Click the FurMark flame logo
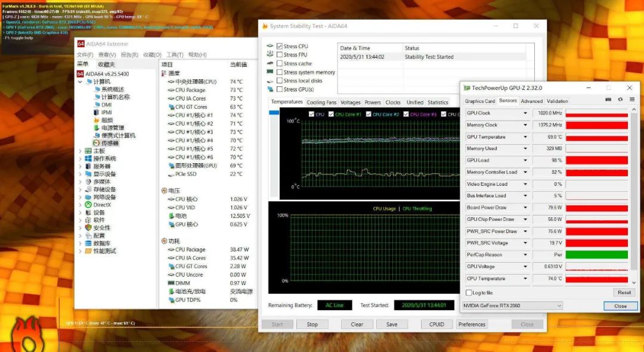Screen dimensions: 644x352 (28, 334)
